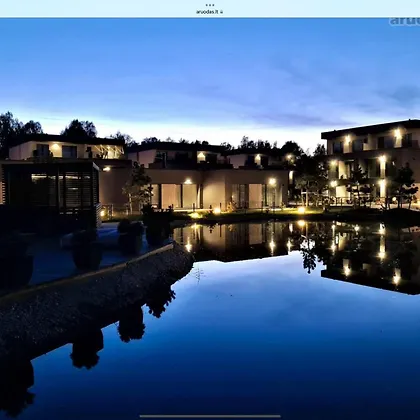Viewport: 420px width, 420px height.
Task: Click the lock icon beside aruodas.lt
Action: [221, 12]
